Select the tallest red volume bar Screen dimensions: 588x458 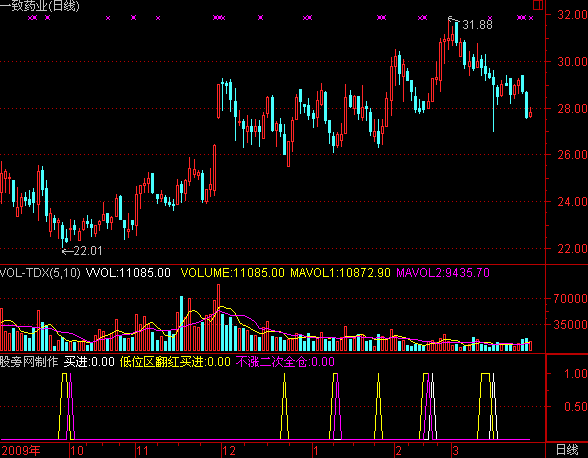218,318
